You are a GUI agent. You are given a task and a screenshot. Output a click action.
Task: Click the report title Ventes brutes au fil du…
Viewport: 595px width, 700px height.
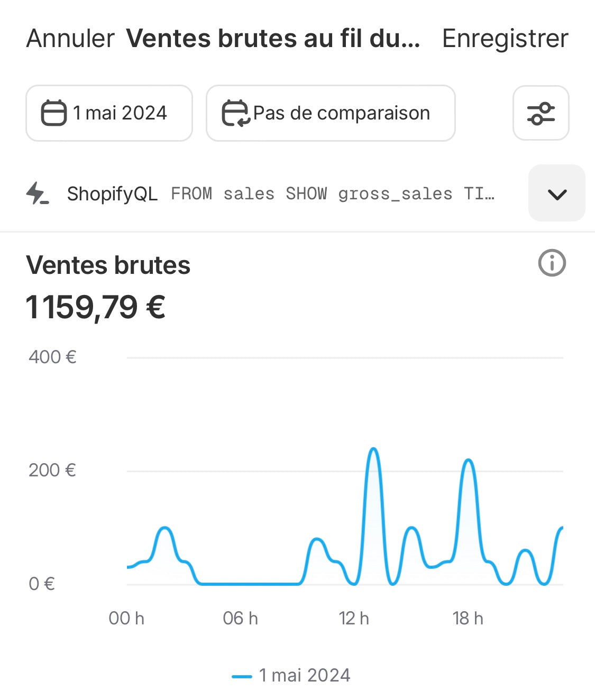(273, 39)
